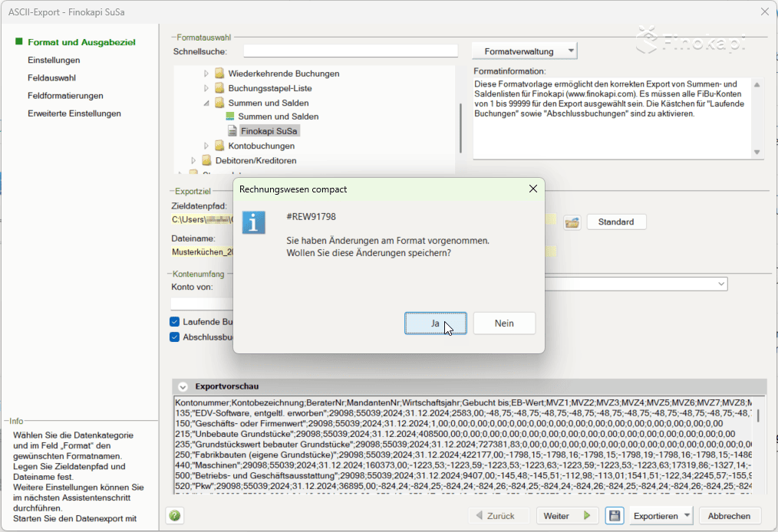Toggle the Abschlussbuchungen checkbox
Viewport: 778px width, 532px height.
pos(175,337)
